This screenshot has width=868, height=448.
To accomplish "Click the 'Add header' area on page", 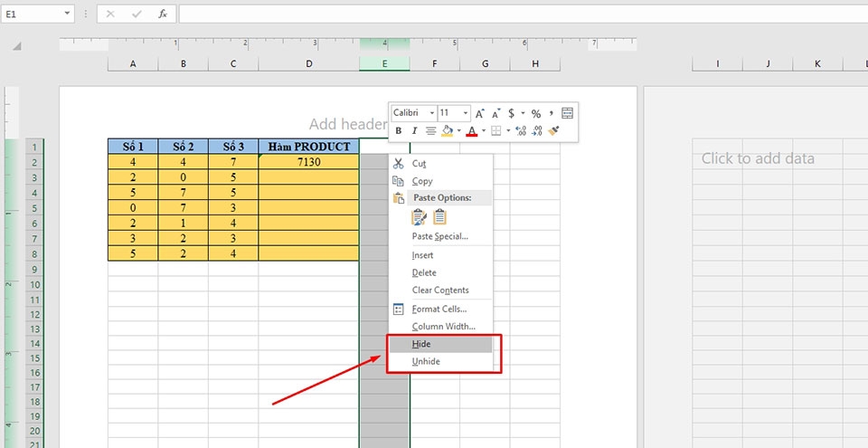I will pos(347,124).
